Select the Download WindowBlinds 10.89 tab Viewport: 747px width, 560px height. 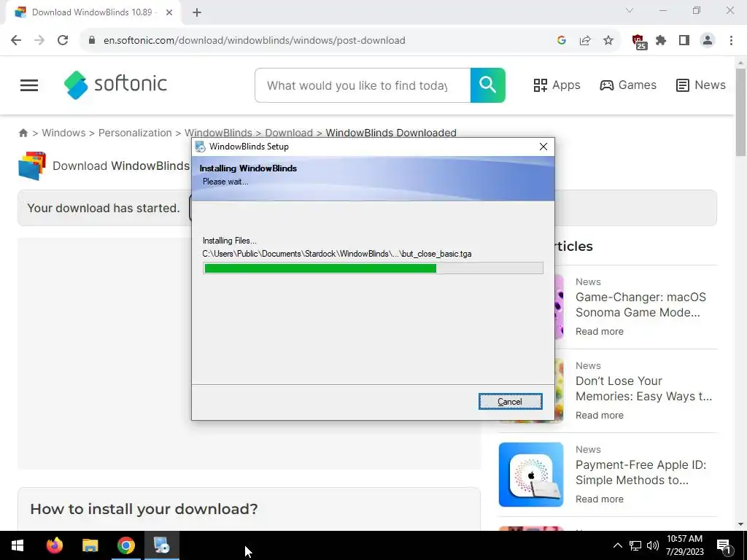93,12
